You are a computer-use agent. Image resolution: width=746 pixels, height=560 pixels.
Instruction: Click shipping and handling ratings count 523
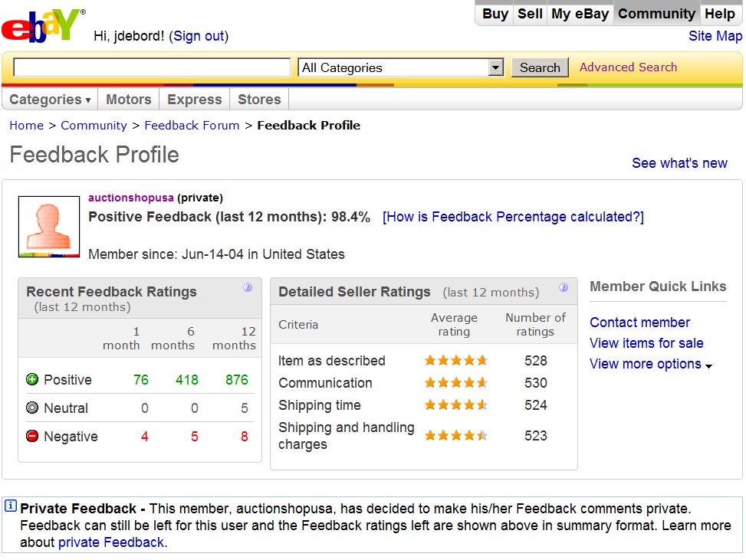[536, 435]
